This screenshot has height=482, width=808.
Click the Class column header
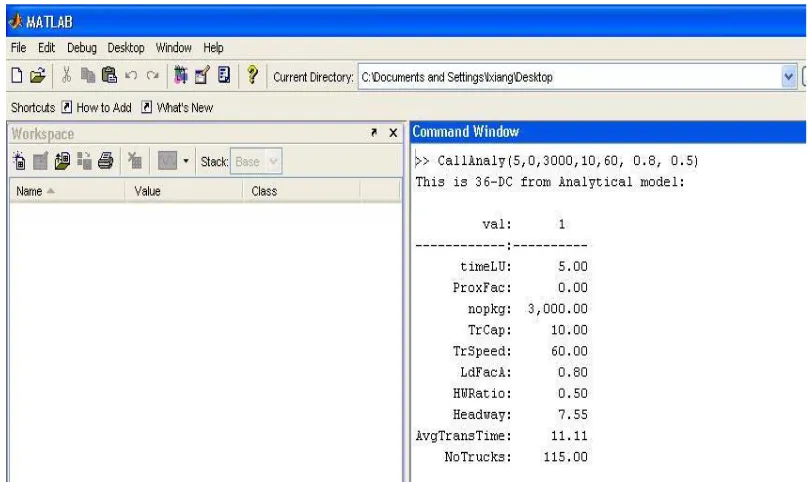click(301, 191)
